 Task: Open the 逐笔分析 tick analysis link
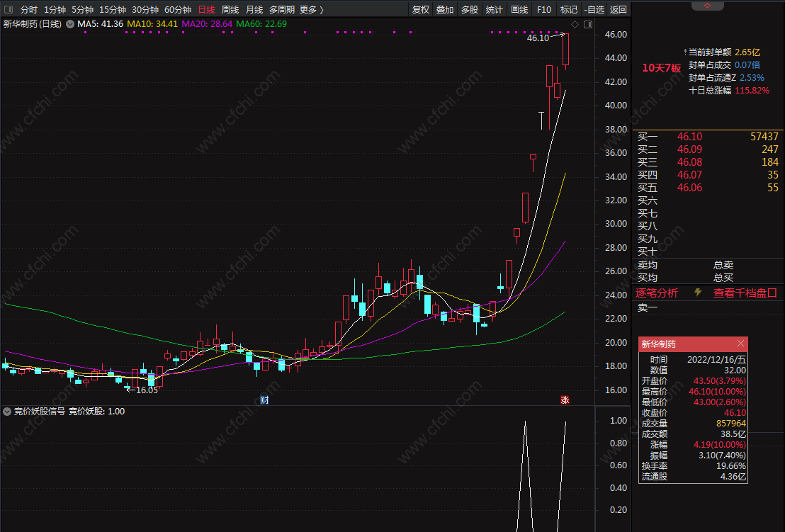click(657, 293)
